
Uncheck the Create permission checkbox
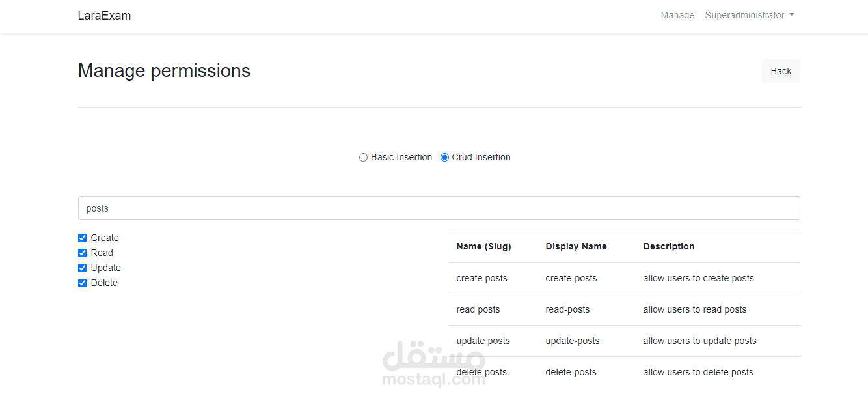pos(83,238)
